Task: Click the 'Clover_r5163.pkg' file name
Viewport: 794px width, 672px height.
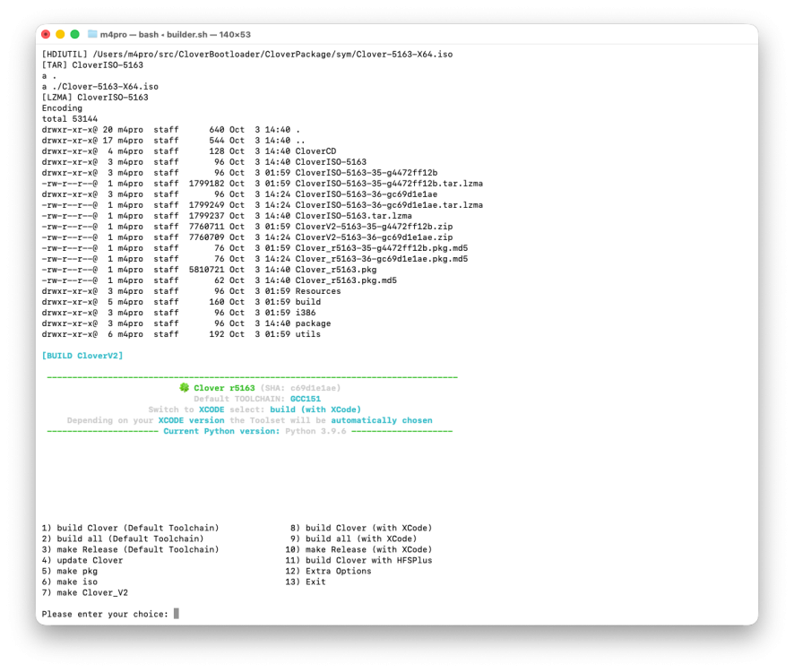Action: click(336, 270)
